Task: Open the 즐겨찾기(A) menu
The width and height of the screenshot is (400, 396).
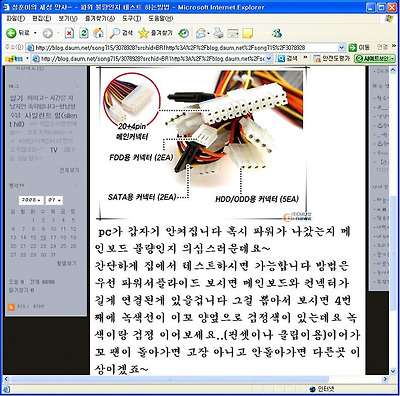Action: point(100,19)
